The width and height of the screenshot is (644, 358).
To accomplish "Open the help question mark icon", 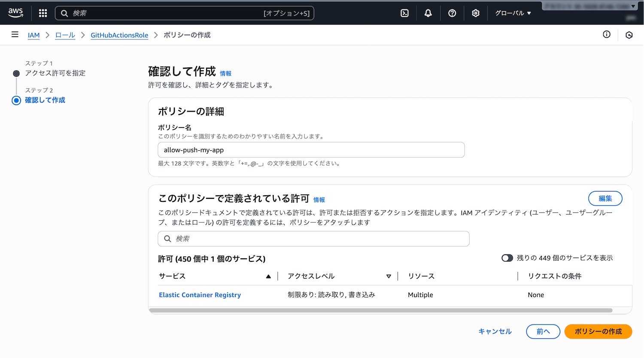I will [452, 13].
